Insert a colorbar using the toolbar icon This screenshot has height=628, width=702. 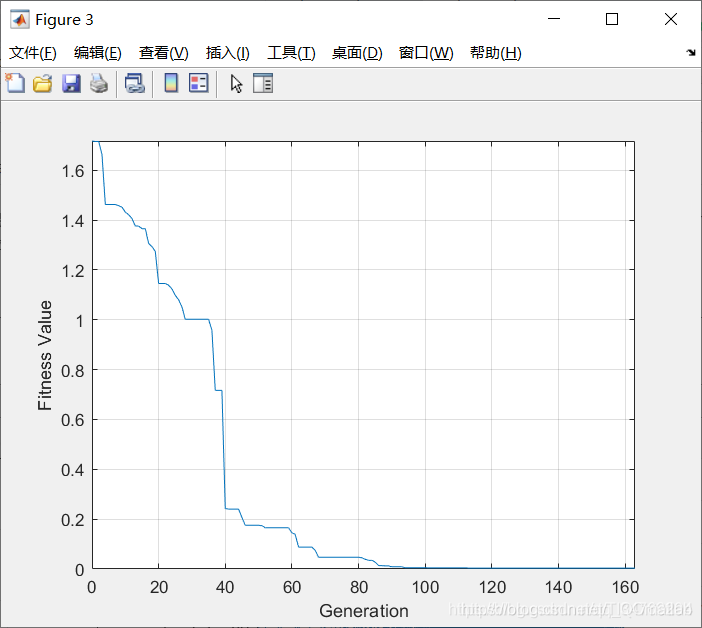(171, 83)
